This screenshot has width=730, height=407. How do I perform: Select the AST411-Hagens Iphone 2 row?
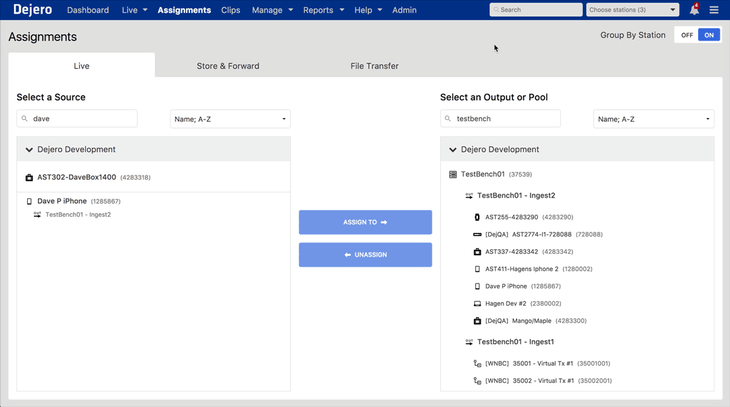[539, 269]
